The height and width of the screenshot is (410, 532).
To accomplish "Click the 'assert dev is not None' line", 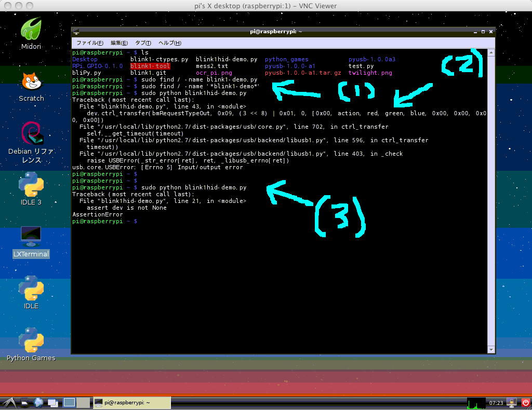I will click(x=127, y=208).
